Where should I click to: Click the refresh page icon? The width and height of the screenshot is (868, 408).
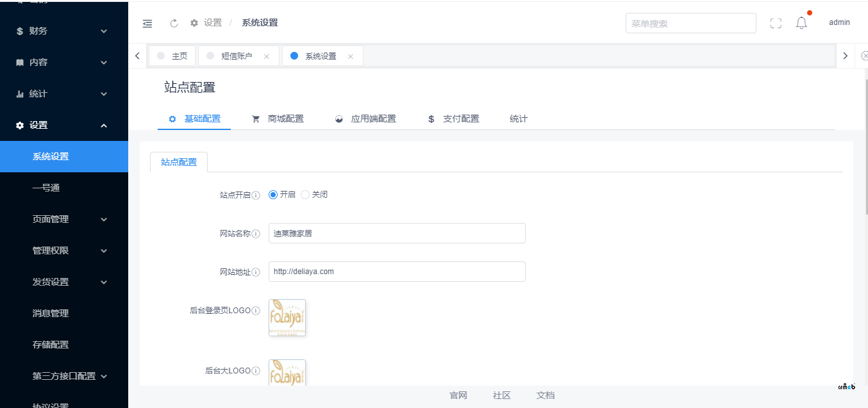click(174, 23)
